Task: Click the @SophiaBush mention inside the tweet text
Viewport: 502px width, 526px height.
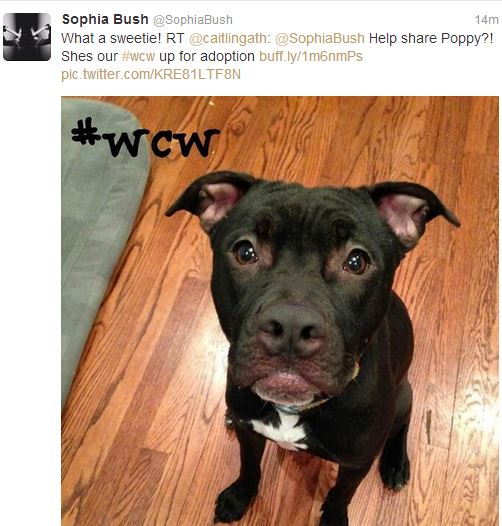Action: click(x=320, y=38)
